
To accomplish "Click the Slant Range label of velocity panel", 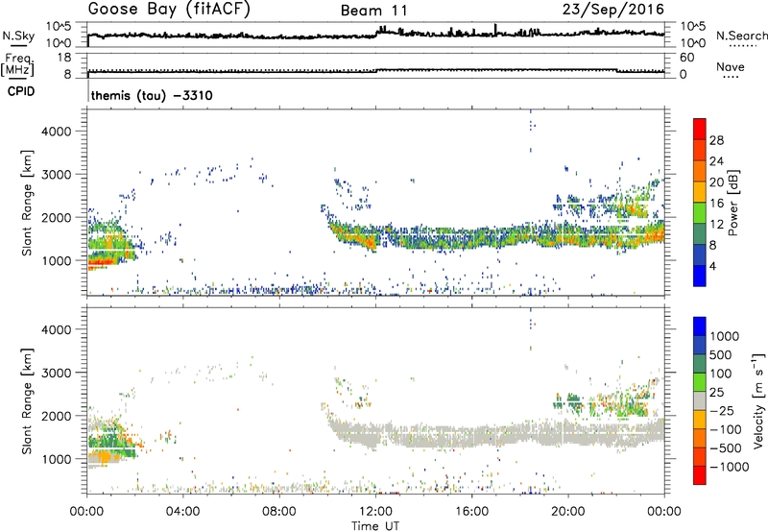I will [x=27, y=401].
